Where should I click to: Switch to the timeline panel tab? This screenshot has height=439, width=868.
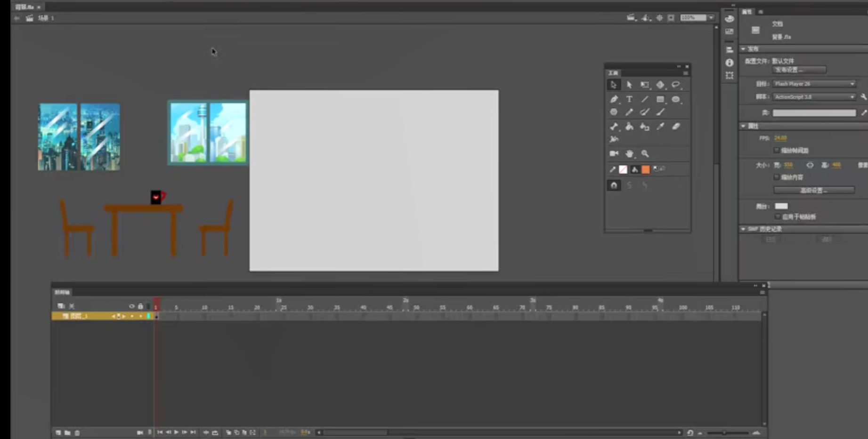[62, 292]
